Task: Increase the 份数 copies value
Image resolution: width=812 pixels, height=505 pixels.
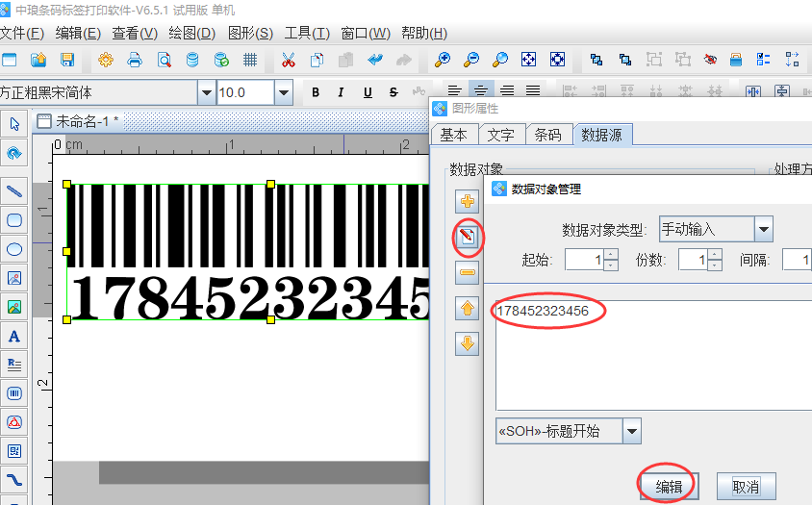Action: (715, 254)
